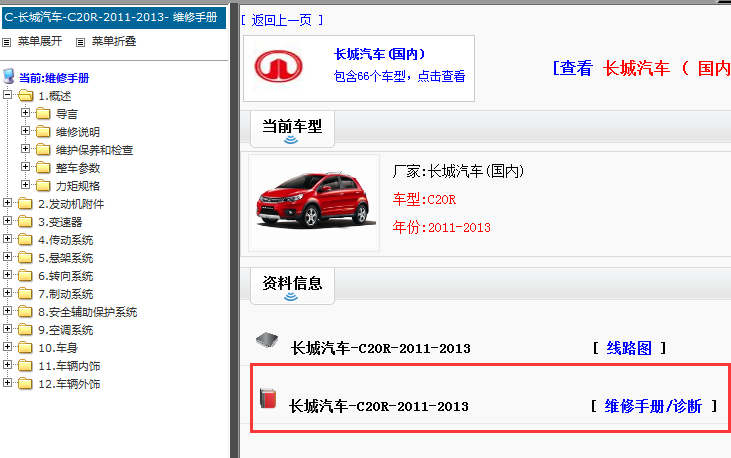Screen dimensions: 731x458
Task: Click the 维修说明 folder icon
Action: (43, 132)
